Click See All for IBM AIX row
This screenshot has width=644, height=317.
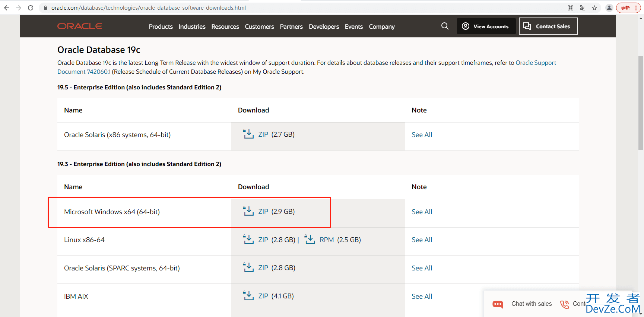[422, 297]
